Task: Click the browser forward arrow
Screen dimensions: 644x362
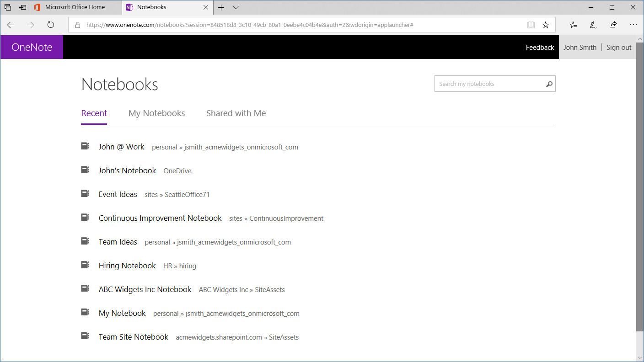Action: [31, 25]
